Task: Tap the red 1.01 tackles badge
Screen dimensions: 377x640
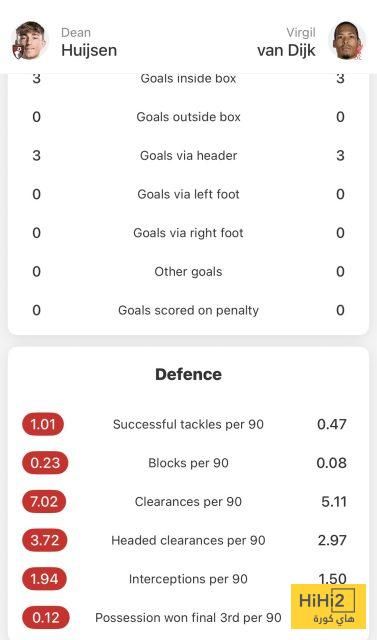Action: [43, 424]
